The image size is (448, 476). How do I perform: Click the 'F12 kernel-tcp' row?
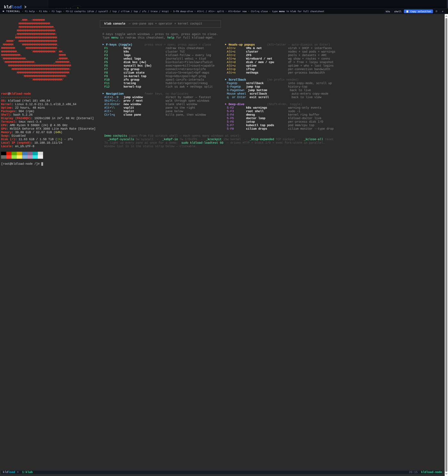(x=158, y=86)
